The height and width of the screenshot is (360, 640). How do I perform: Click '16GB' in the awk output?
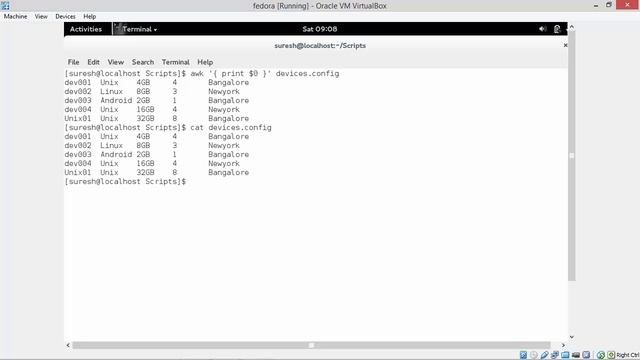(145, 109)
